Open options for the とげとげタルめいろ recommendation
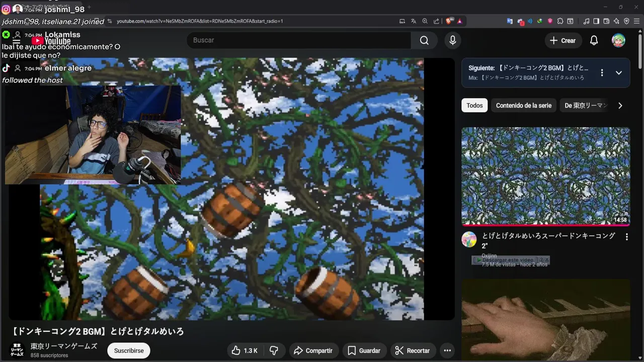Image resolution: width=644 pixels, height=362 pixels. pyautogui.click(x=626, y=237)
